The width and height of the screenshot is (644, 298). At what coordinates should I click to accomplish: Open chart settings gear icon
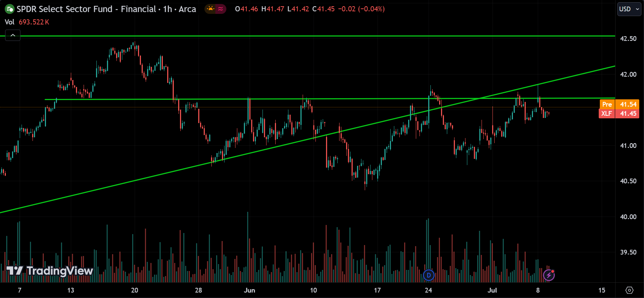(629, 290)
